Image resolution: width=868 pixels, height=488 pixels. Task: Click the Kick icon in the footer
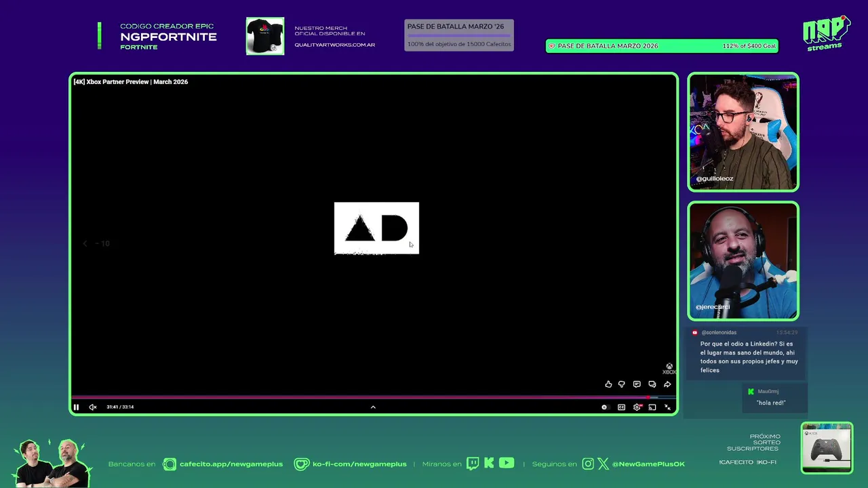[x=489, y=464]
